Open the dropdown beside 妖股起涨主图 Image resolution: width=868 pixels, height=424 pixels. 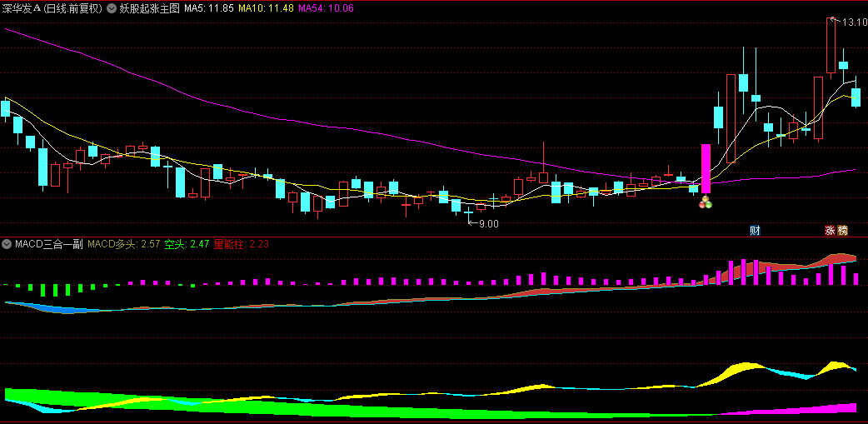point(112,8)
